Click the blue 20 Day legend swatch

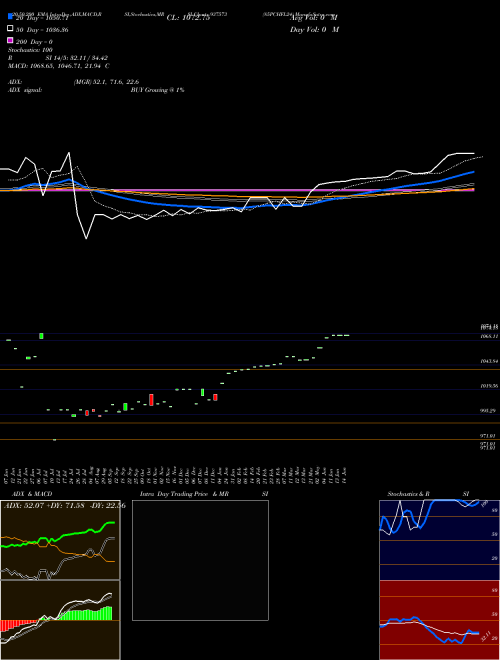pyautogui.click(x=10, y=17)
